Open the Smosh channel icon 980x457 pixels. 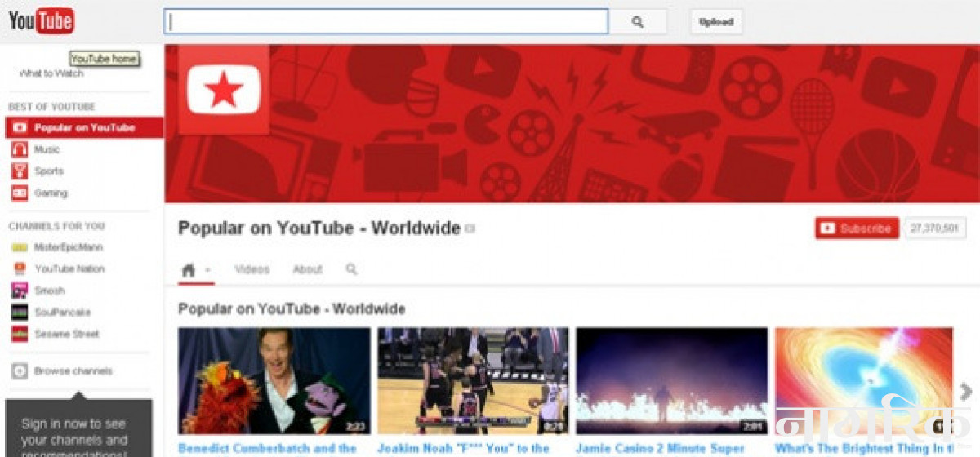pyautogui.click(x=20, y=291)
